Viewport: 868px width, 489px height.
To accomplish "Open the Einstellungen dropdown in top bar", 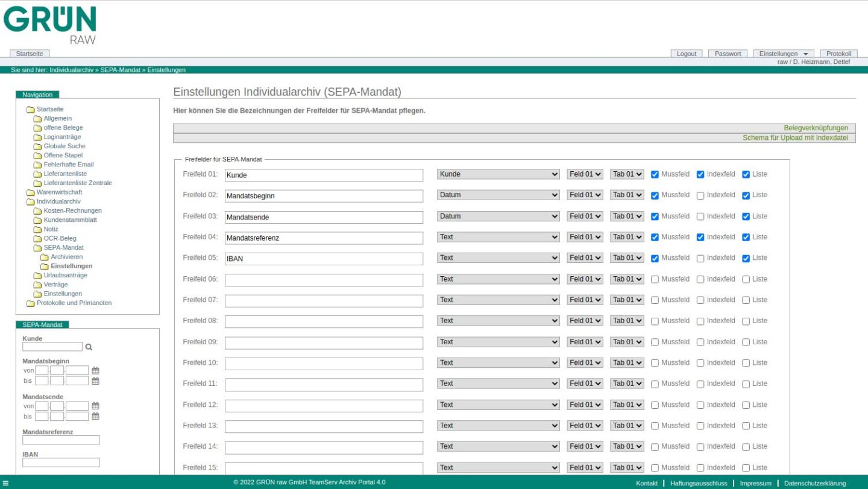I will (784, 54).
